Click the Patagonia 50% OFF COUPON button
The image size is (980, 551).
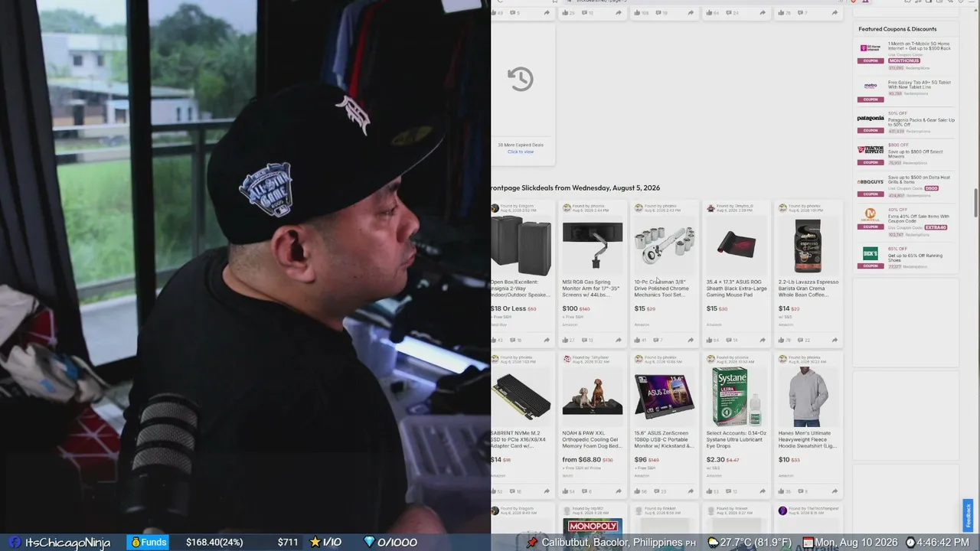871,131
